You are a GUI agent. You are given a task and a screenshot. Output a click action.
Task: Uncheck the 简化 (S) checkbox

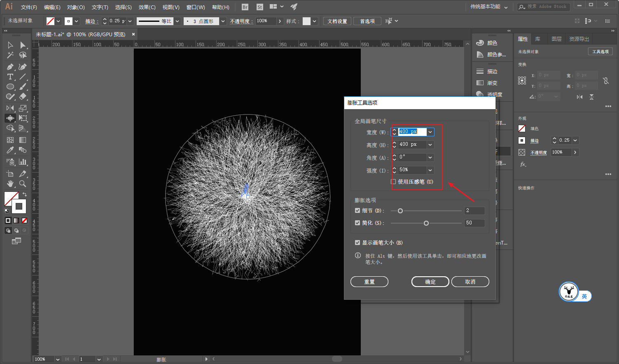357,223
